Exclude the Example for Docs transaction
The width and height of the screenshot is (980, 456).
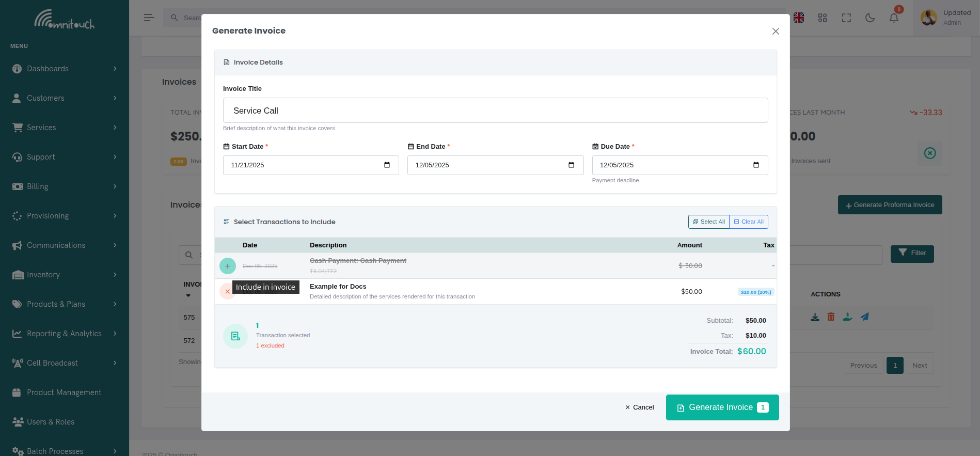pyautogui.click(x=227, y=292)
